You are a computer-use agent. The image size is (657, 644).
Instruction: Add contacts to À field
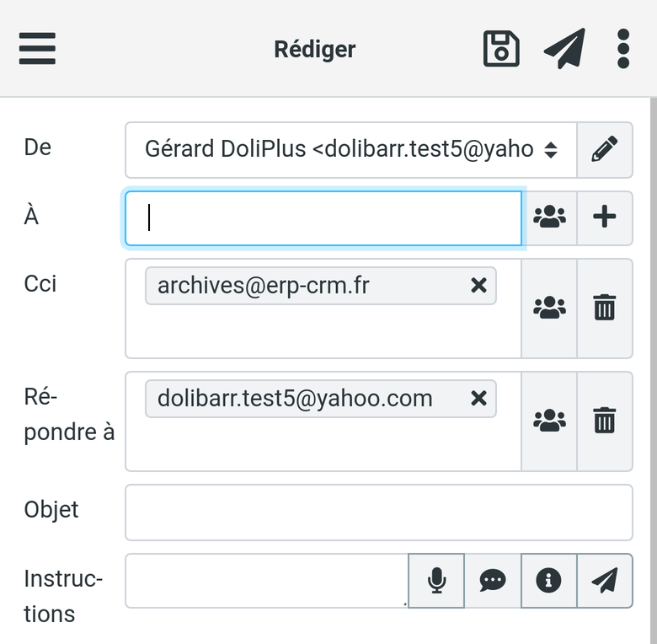[549, 218]
